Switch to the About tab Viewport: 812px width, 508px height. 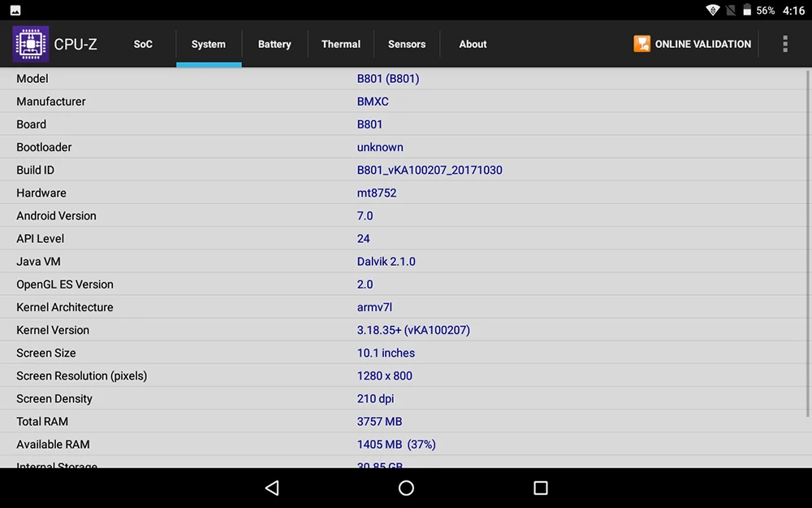[x=473, y=44]
